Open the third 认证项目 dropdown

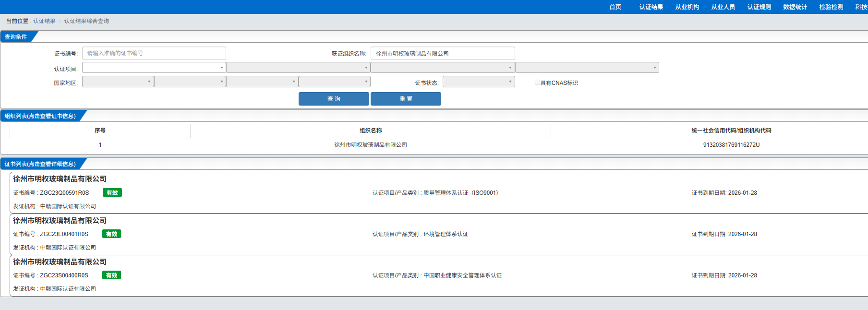443,68
